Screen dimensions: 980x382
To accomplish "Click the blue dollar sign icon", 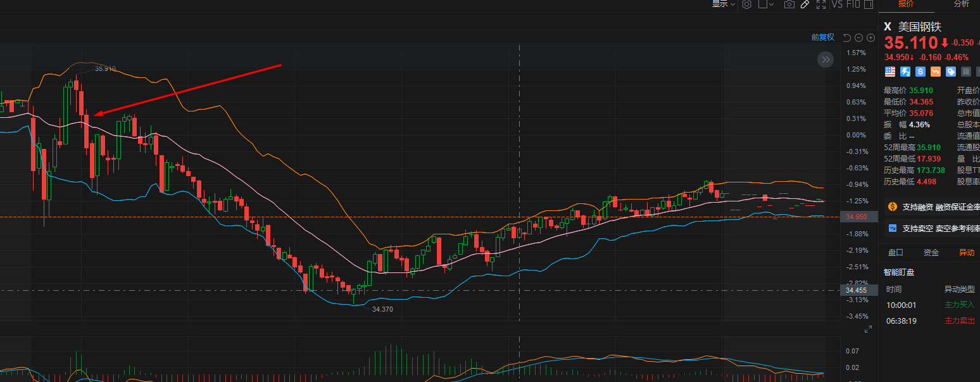I will [920, 72].
